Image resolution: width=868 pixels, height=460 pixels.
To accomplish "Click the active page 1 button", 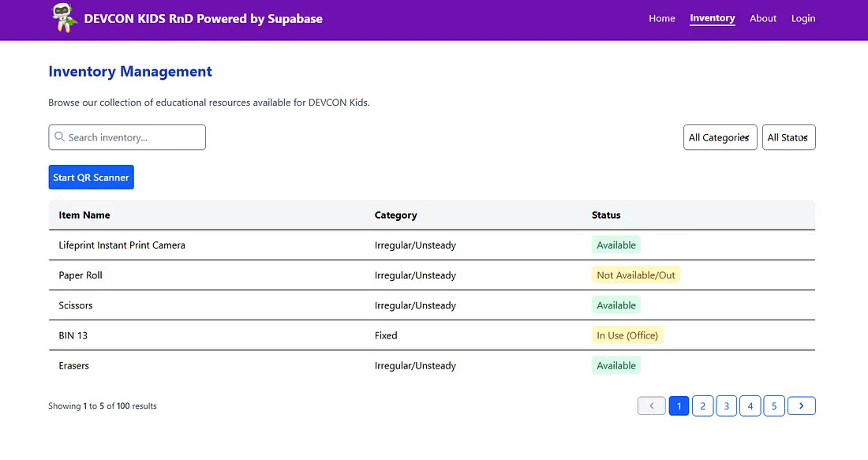I will pos(679,406).
